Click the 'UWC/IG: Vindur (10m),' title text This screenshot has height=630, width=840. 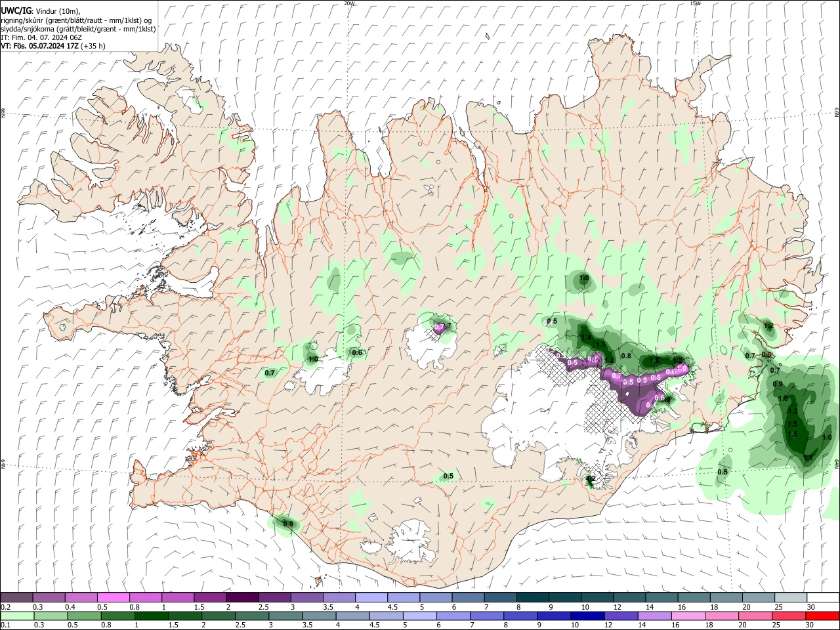pos(40,11)
